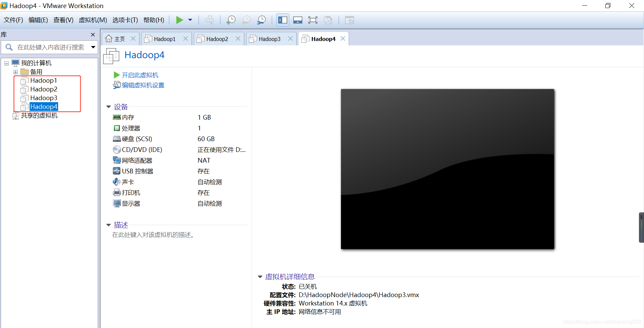Toggle the library sidebar view icon
Viewport: 644px width, 328px height.
pos(283,20)
